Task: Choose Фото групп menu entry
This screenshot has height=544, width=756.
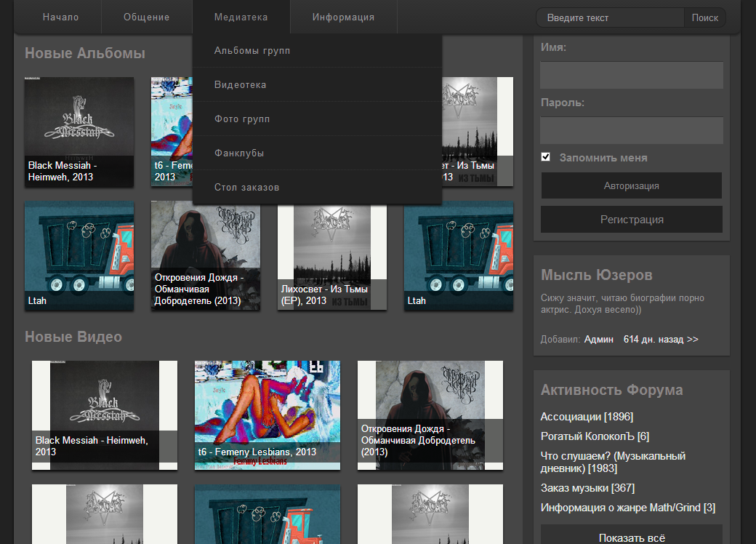Action: (242, 119)
